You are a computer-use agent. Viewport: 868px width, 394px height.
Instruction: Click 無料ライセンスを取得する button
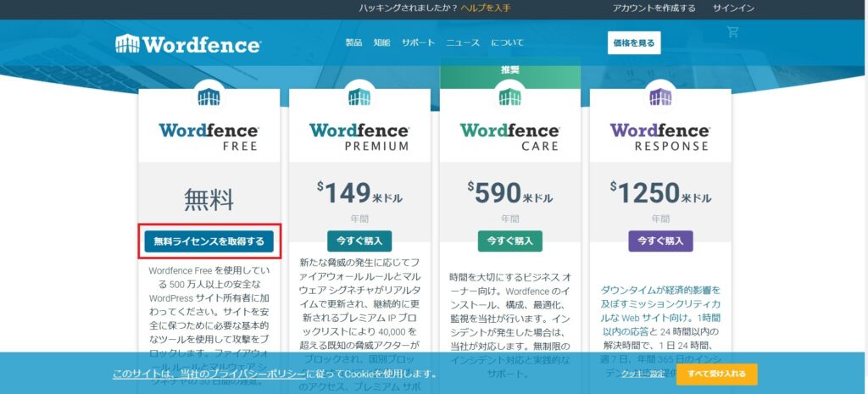coord(209,241)
